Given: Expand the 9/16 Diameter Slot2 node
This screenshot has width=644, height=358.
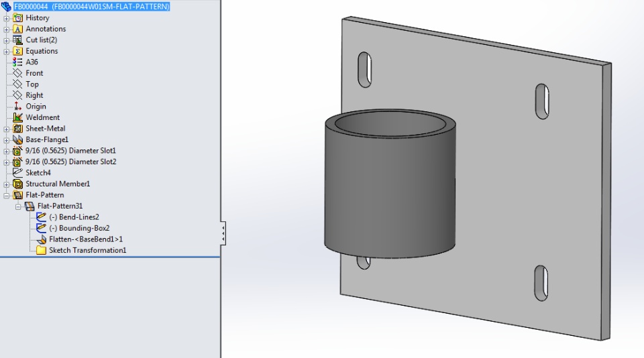Looking at the screenshot, I should [x=6, y=163].
